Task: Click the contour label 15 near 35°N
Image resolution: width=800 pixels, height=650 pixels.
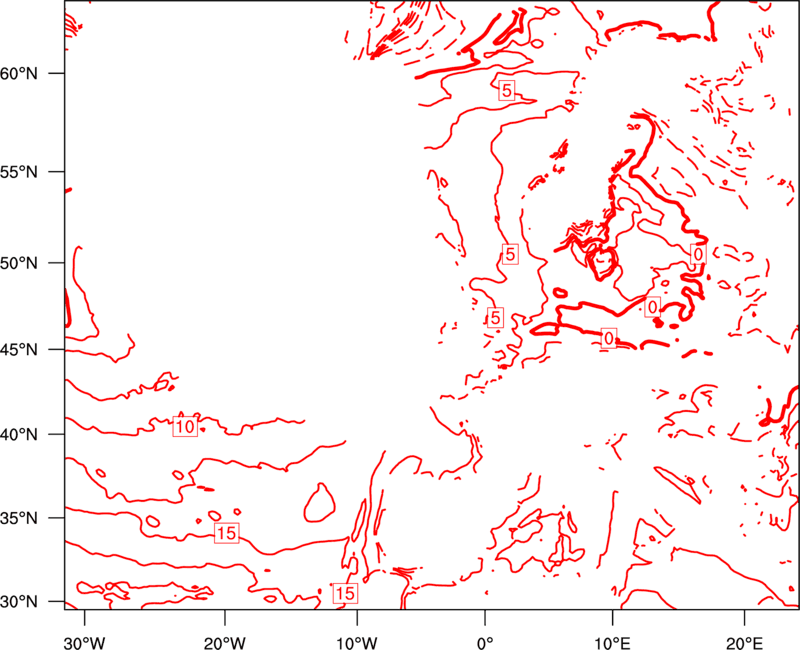Action: pyautogui.click(x=227, y=533)
